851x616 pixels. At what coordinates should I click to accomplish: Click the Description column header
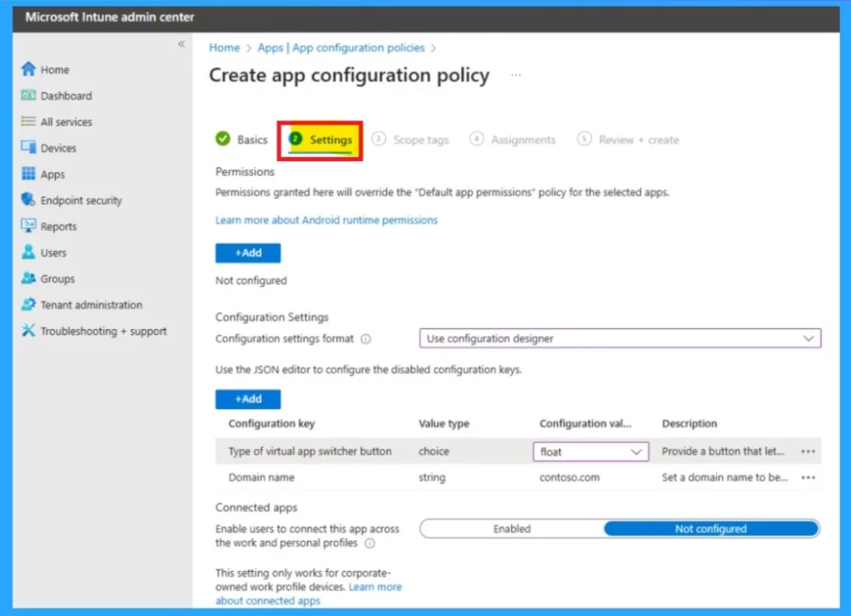click(689, 423)
